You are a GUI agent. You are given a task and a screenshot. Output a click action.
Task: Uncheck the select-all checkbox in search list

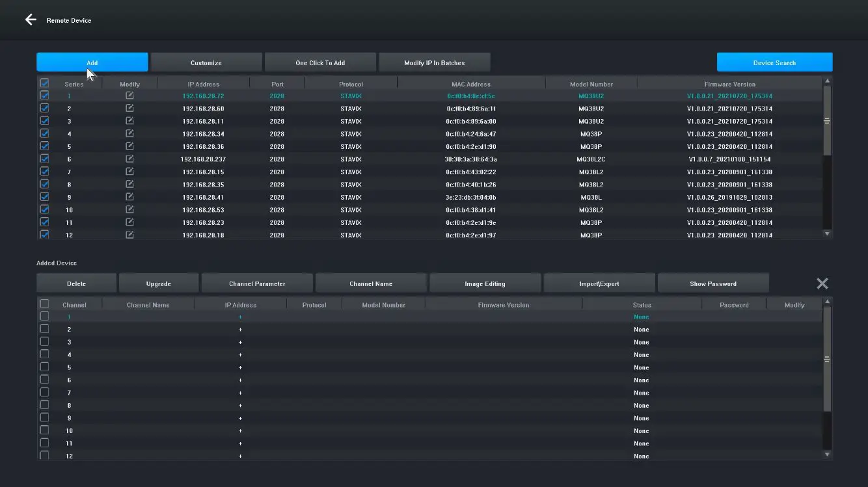[44, 83]
